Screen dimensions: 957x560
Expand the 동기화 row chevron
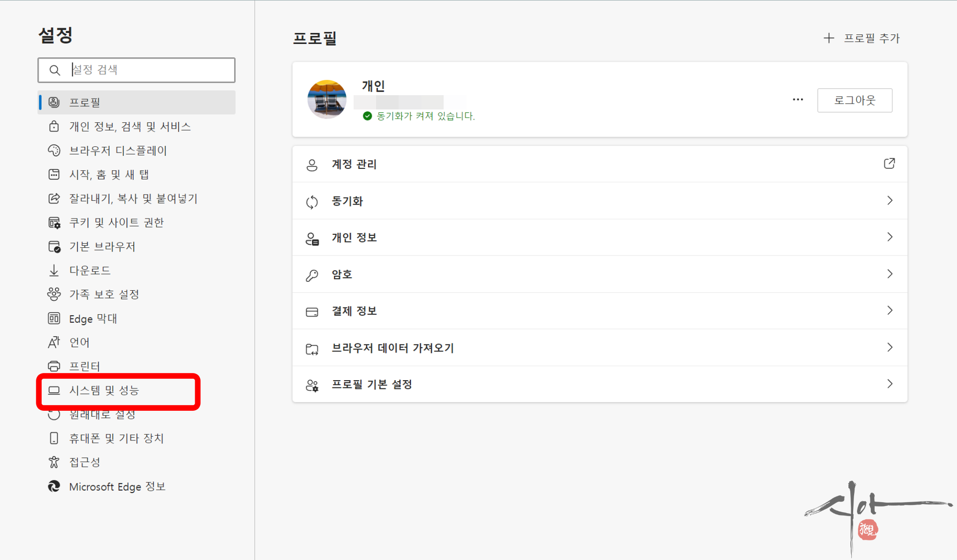point(890,200)
